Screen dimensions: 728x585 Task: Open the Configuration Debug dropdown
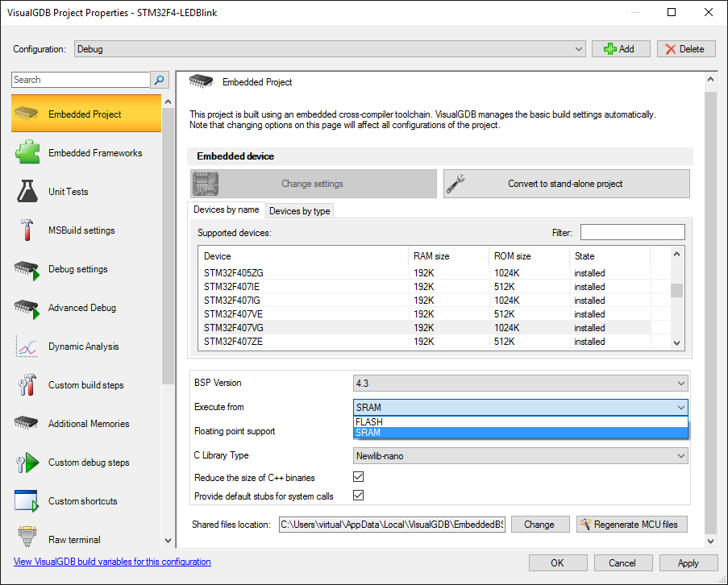[330, 49]
